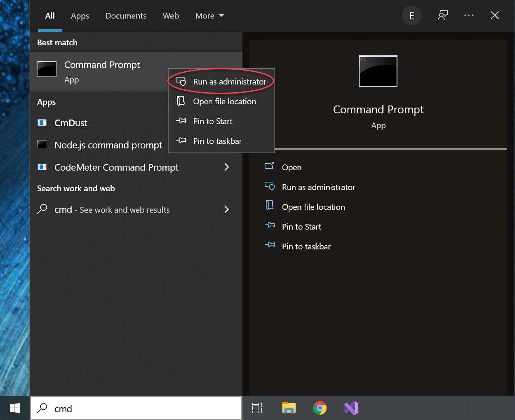
Task: Open the three-dots options menu
Action: coord(469,15)
